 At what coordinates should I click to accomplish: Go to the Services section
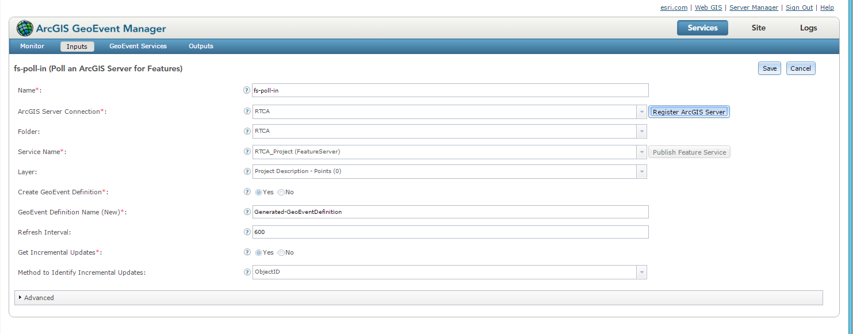pyautogui.click(x=702, y=28)
